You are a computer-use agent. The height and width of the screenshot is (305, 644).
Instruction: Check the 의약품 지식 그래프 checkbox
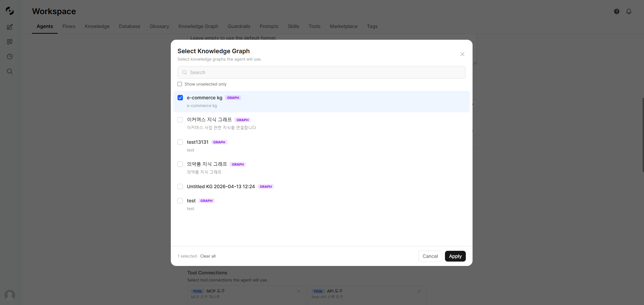[x=180, y=164]
